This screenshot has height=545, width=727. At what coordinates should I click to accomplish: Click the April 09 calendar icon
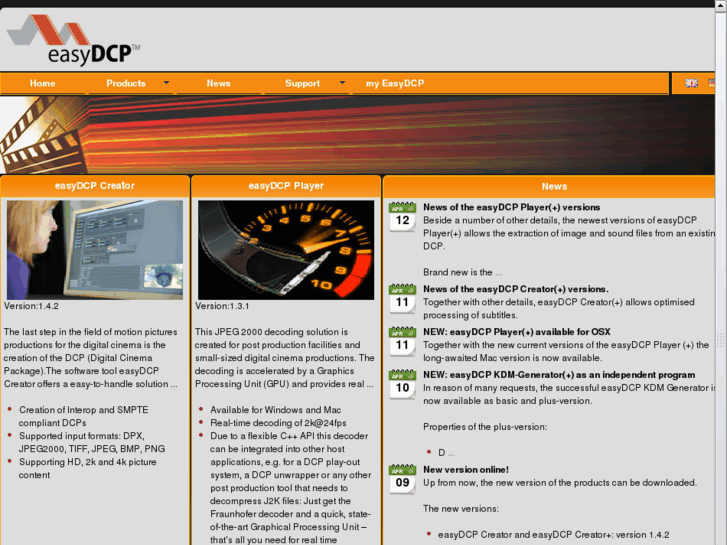coord(402,478)
